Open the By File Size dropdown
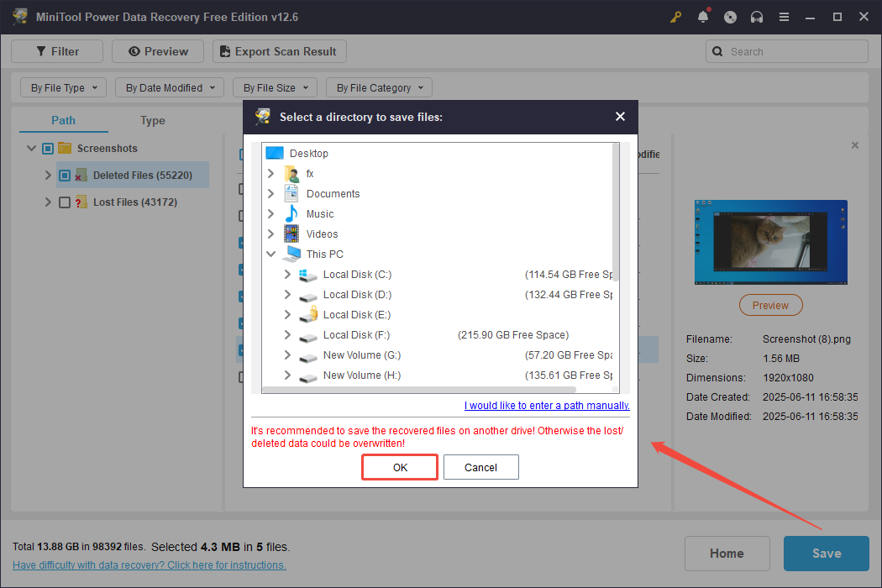This screenshot has width=882, height=588. coord(275,87)
